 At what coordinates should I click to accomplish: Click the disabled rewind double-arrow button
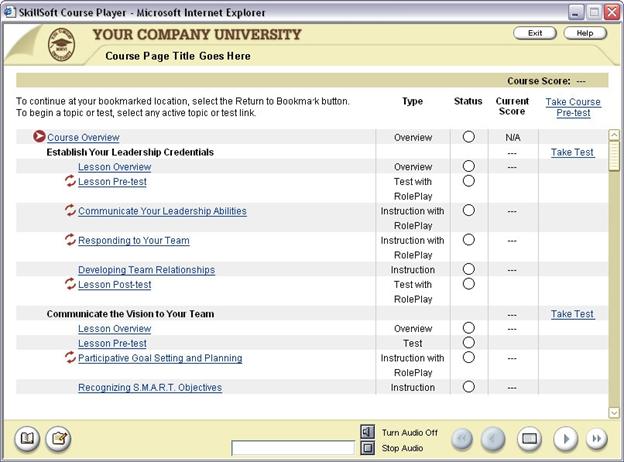462,439
